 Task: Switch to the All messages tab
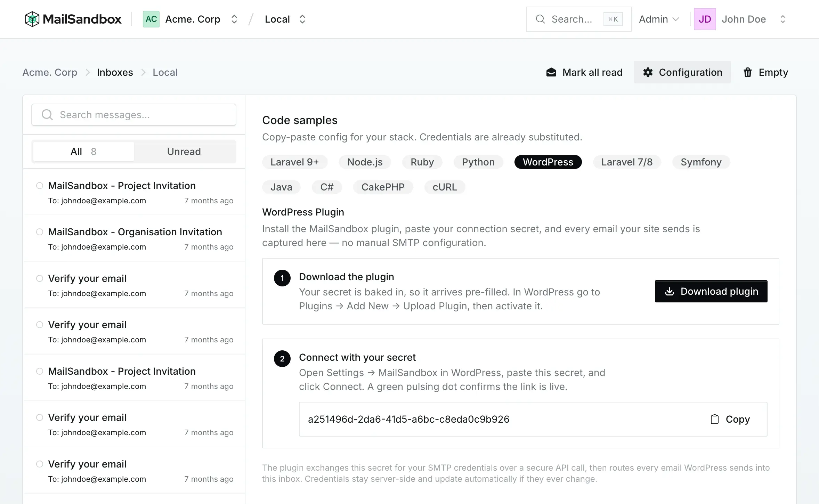coord(83,152)
